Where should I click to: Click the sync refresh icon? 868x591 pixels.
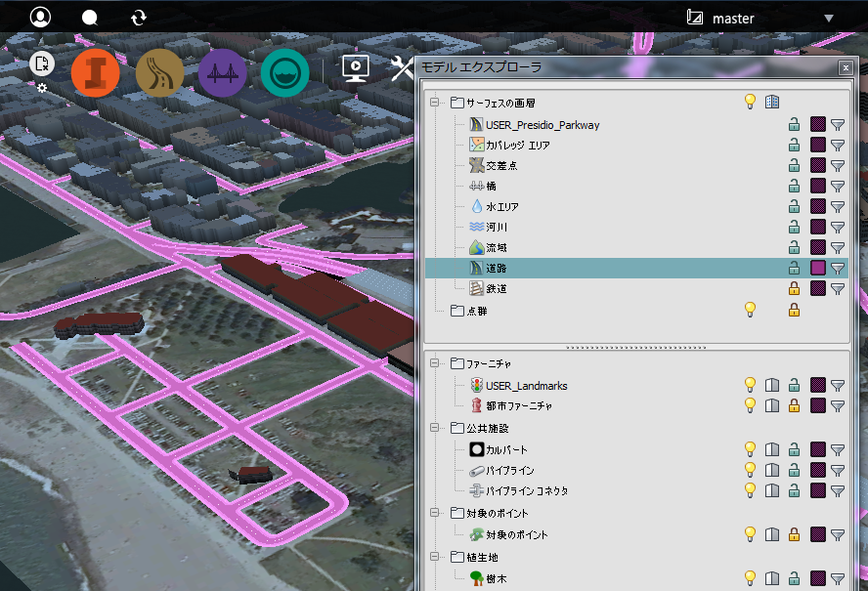139,18
